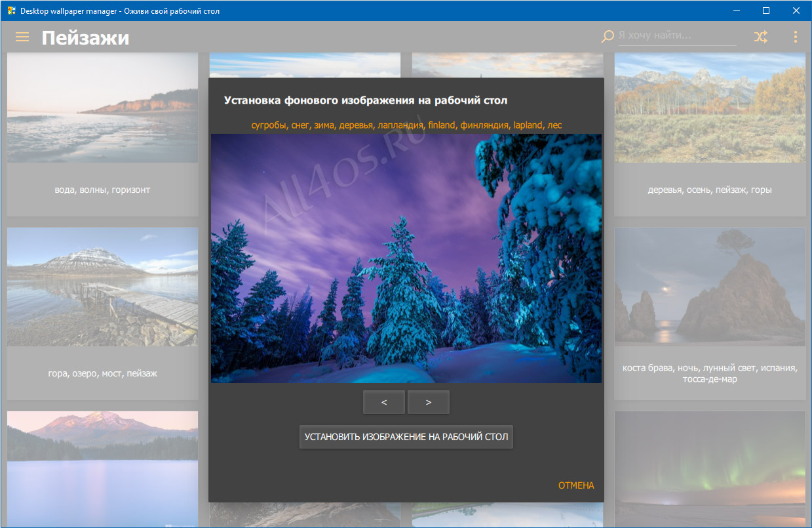Show next image with '>' button
The image size is (812, 528).
tap(429, 402)
